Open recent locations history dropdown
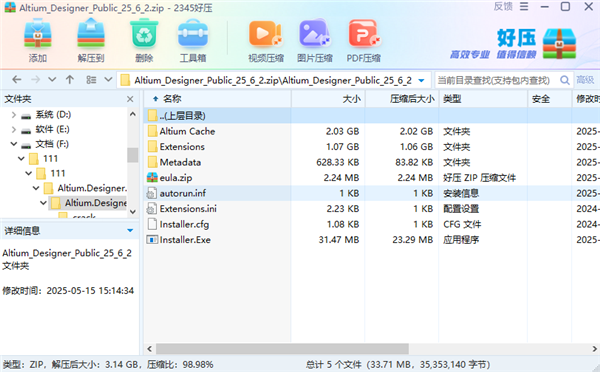600x372 pixels. [x=52, y=80]
